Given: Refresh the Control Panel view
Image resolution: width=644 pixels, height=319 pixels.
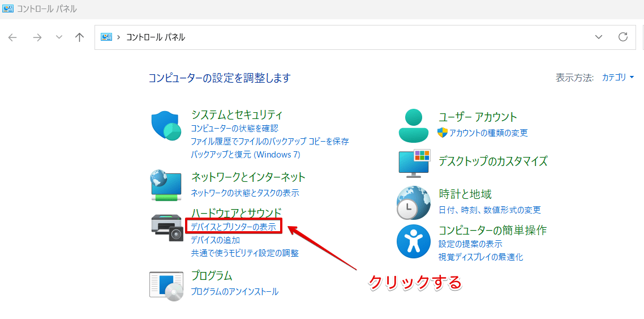Looking at the screenshot, I should [x=623, y=37].
